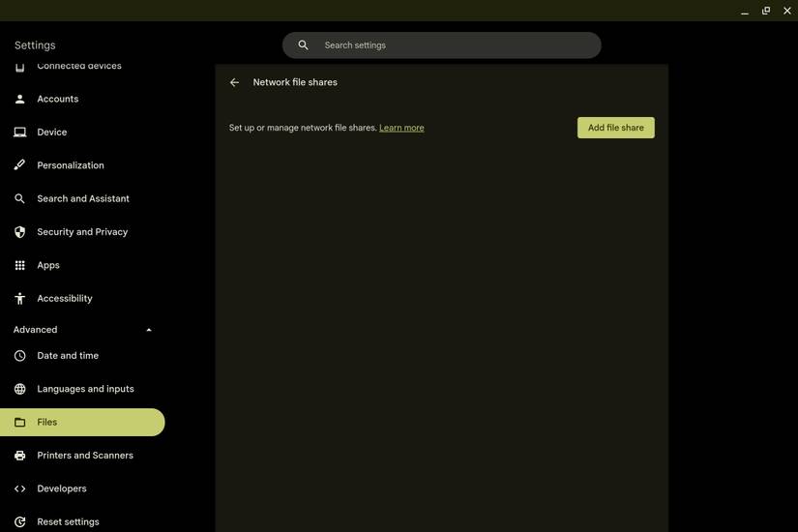The height and width of the screenshot is (532, 798).
Task: Select Personalization in the sidebar
Action: 71,165
